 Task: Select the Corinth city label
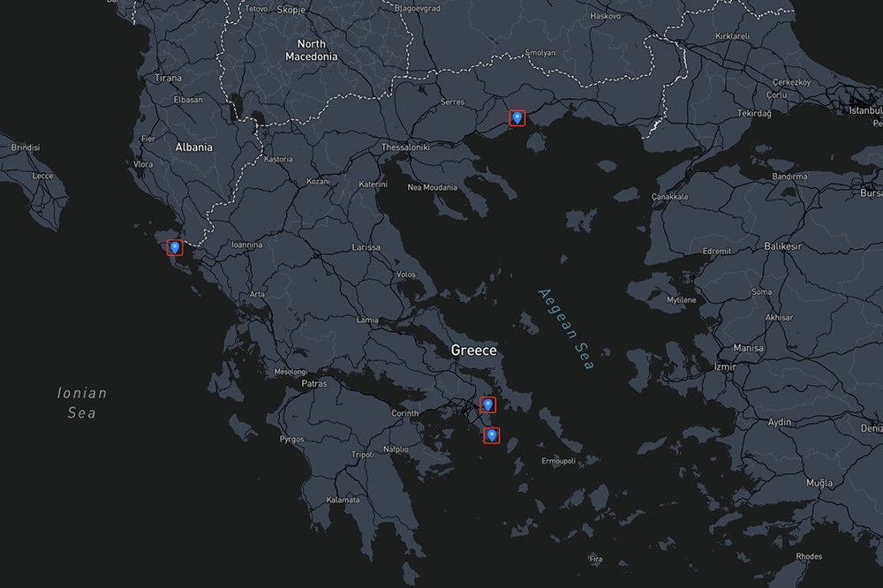pos(405,413)
